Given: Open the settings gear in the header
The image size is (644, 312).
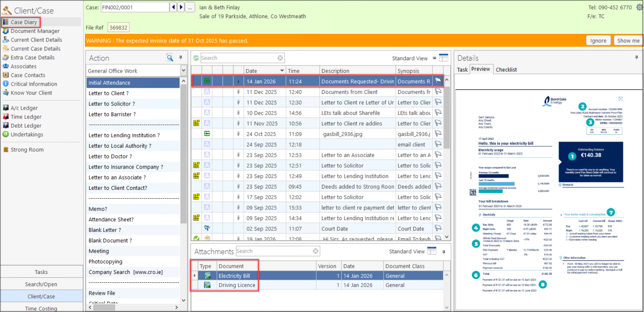Looking at the screenshot, I should click(639, 7).
